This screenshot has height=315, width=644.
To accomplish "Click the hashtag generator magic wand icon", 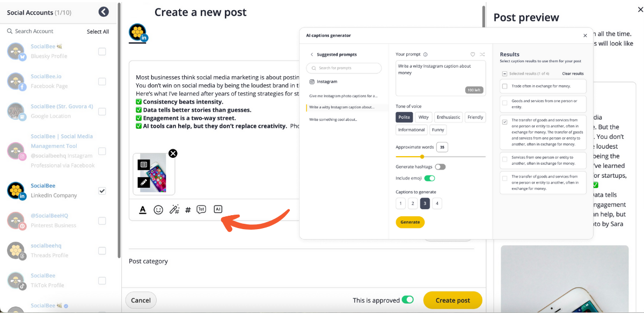I will tap(174, 210).
